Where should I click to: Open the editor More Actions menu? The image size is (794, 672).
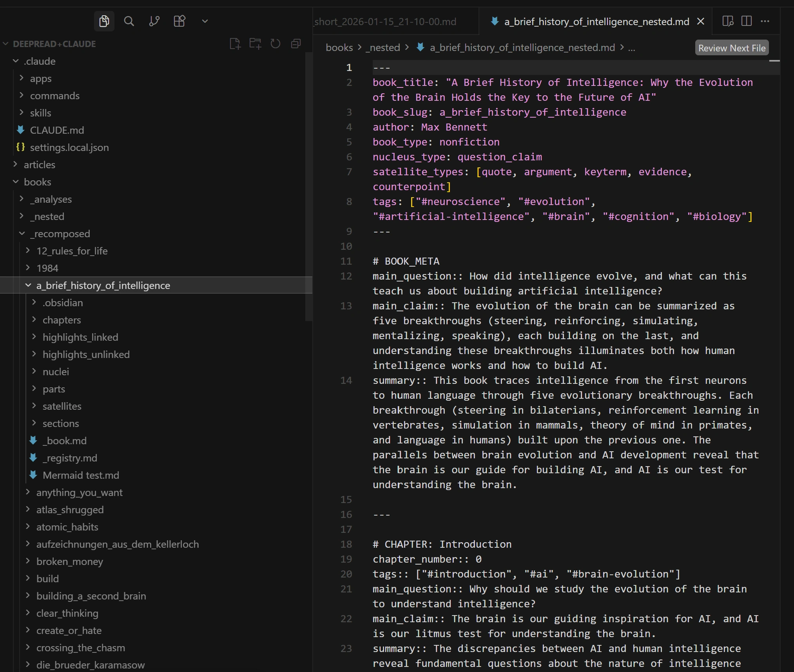765,21
